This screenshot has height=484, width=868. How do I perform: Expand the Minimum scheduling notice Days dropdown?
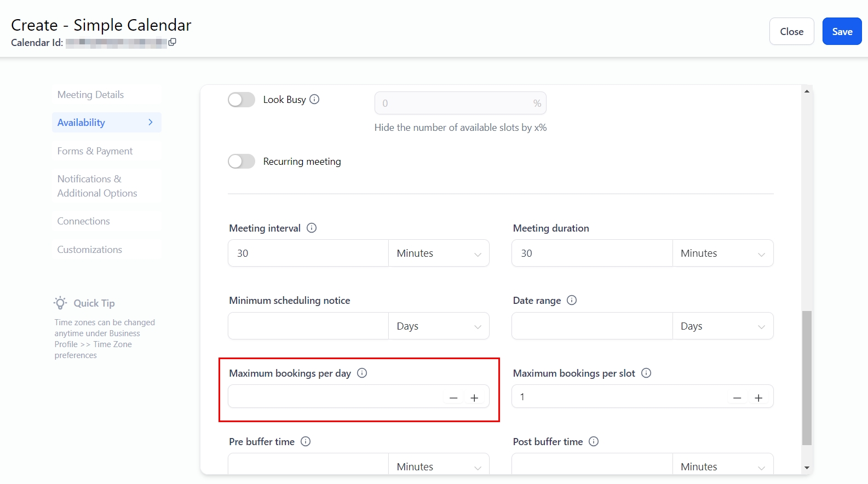(439, 326)
